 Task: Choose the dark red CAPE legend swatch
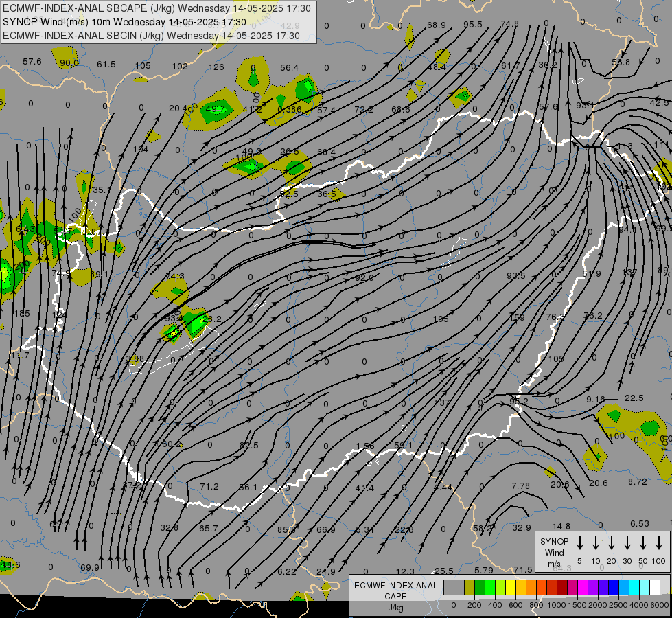562,588
